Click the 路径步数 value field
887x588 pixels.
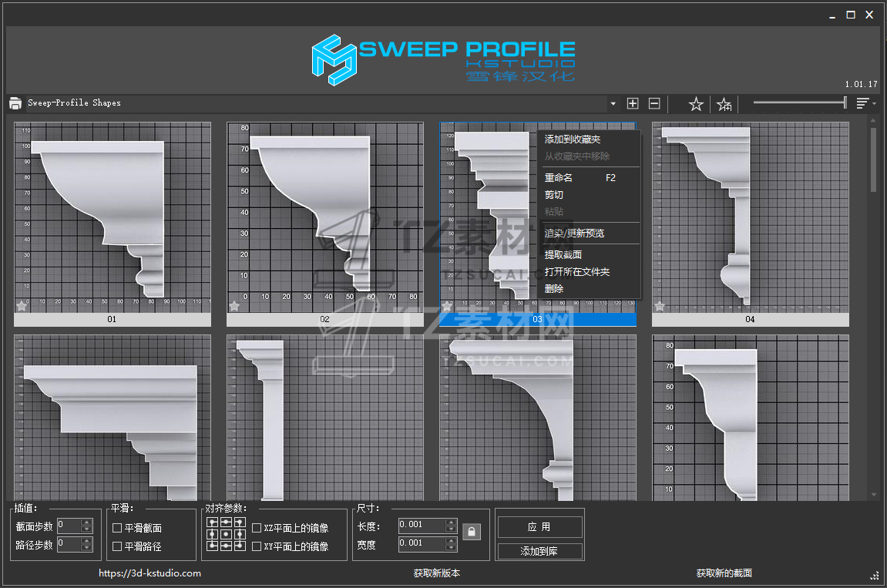click(x=69, y=544)
